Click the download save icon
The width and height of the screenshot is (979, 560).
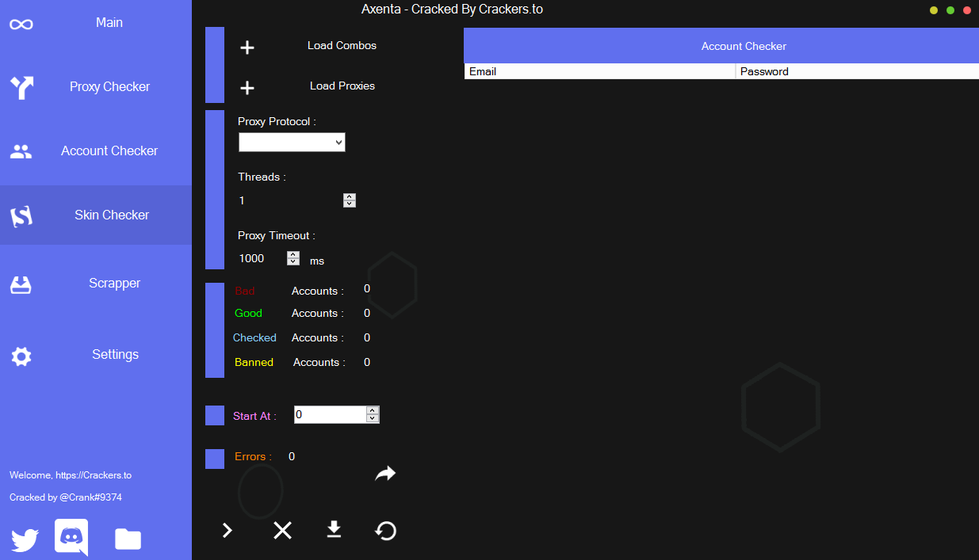pos(335,530)
